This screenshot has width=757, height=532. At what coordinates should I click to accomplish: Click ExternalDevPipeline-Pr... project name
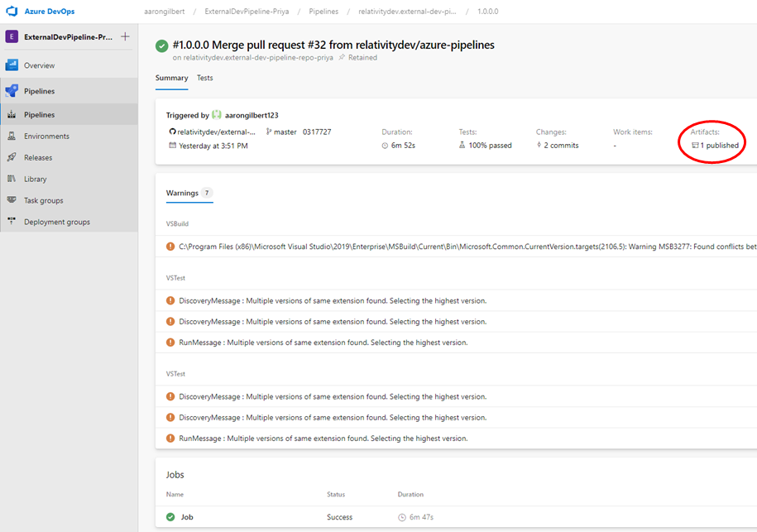68,36
